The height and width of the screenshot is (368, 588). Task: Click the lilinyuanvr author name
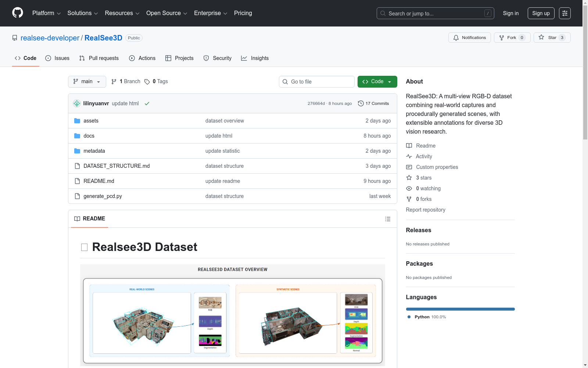(96, 103)
